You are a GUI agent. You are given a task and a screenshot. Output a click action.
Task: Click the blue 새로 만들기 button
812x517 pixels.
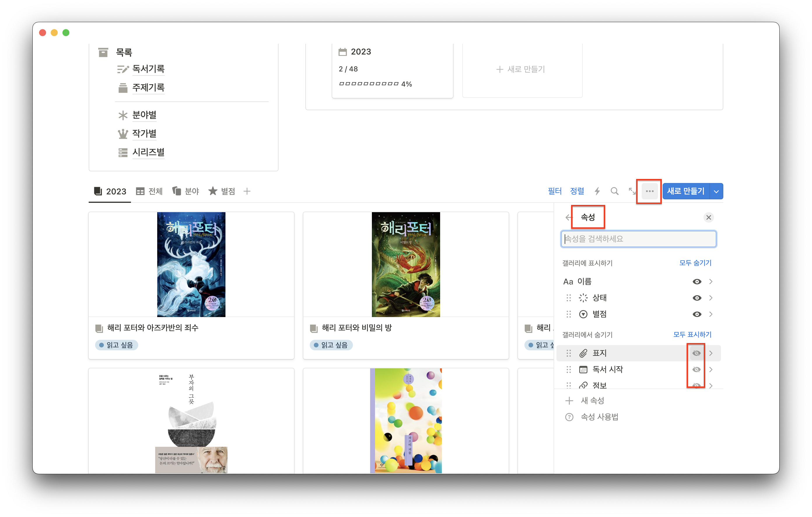pyautogui.click(x=685, y=191)
